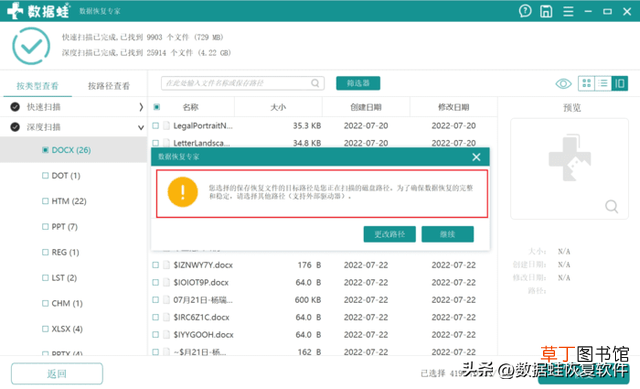Sort by the 创建日期 column header
This screenshot has width=640, height=389.
[x=366, y=107]
